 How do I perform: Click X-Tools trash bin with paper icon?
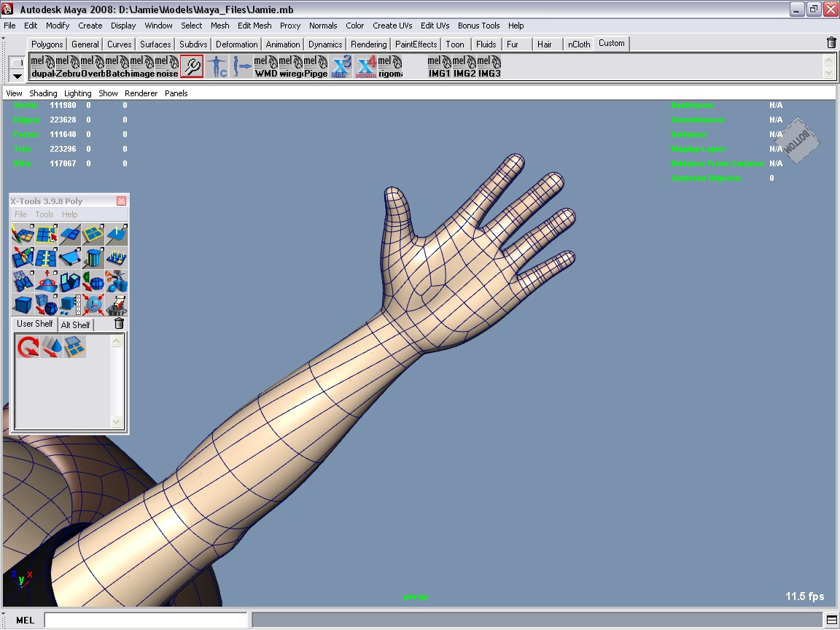[x=116, y=305]
